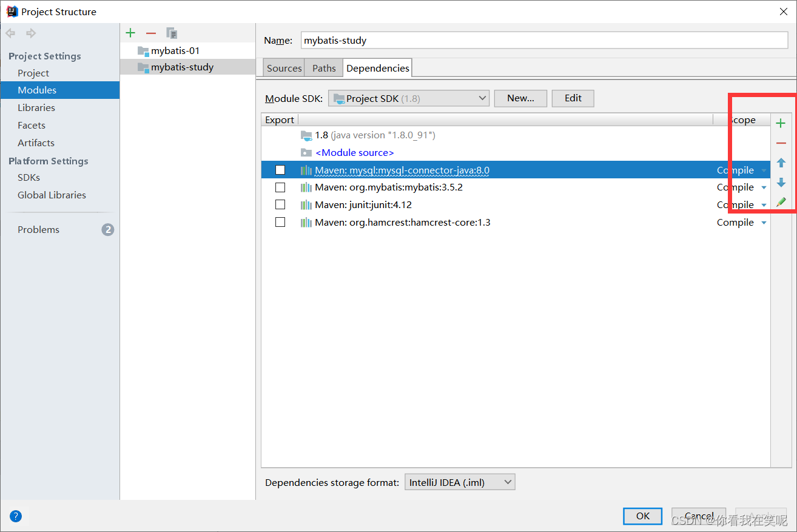The width and height of the screenshot is (797, 532).
Task: Remove selected module with red minus
Action: (151, 33)
